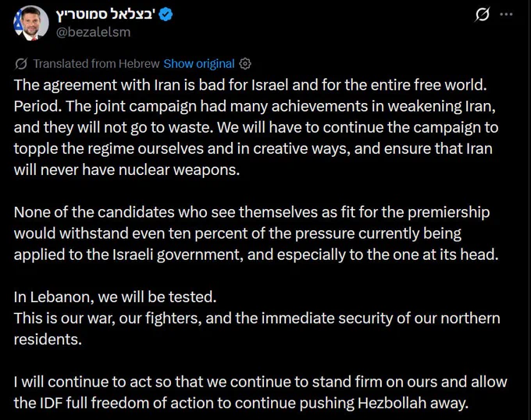Click the 'Translated from Hebrew' label
Viewport: 531px width, 420px height.
click(96, 64)
